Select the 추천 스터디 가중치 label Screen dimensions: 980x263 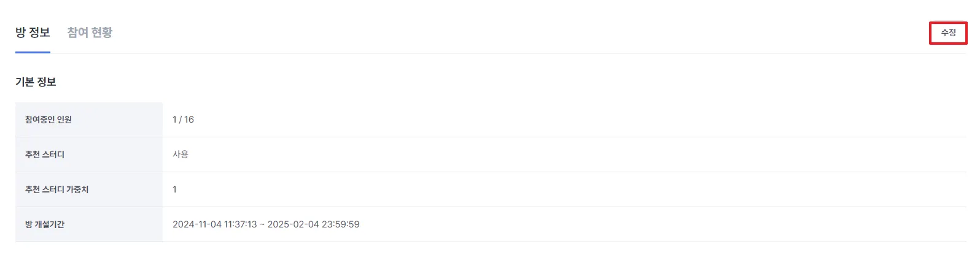[56, 189]
